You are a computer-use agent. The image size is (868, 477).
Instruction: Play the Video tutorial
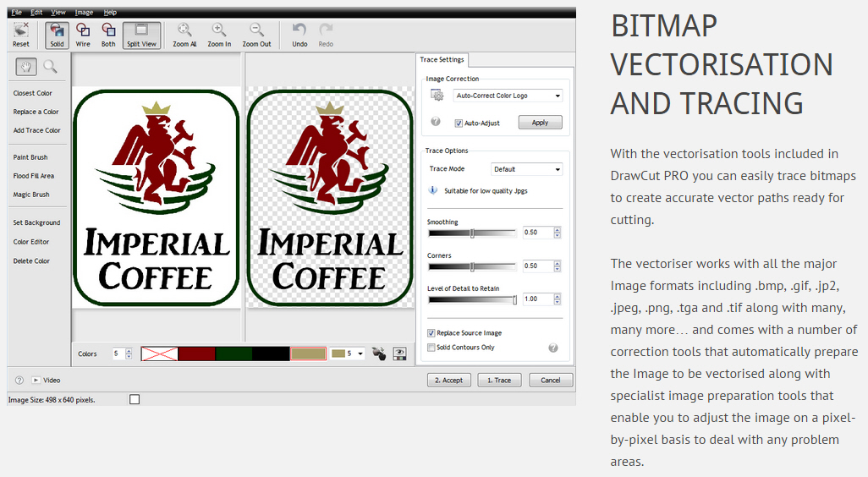46,380
